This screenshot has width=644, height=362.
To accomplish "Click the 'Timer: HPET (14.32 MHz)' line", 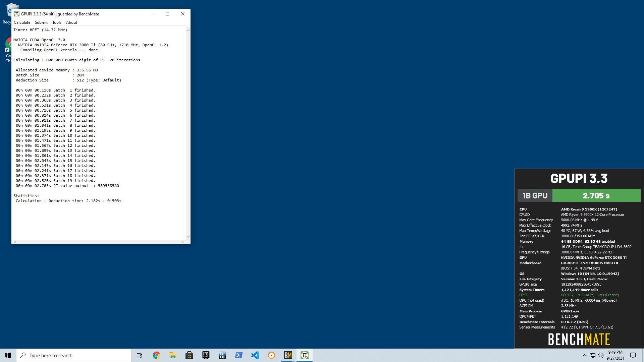I will pyautogui.click(x=40, y=30).
